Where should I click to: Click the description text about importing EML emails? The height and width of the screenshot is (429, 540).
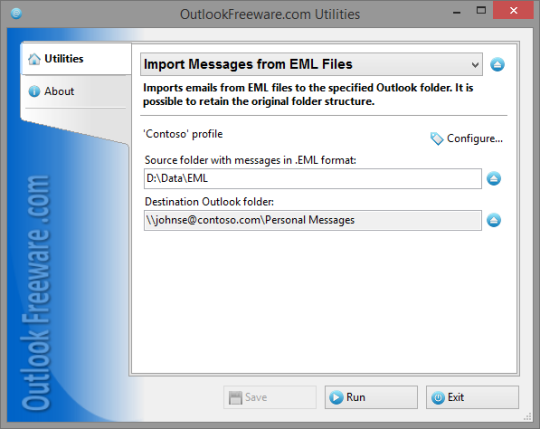(308, 94)
